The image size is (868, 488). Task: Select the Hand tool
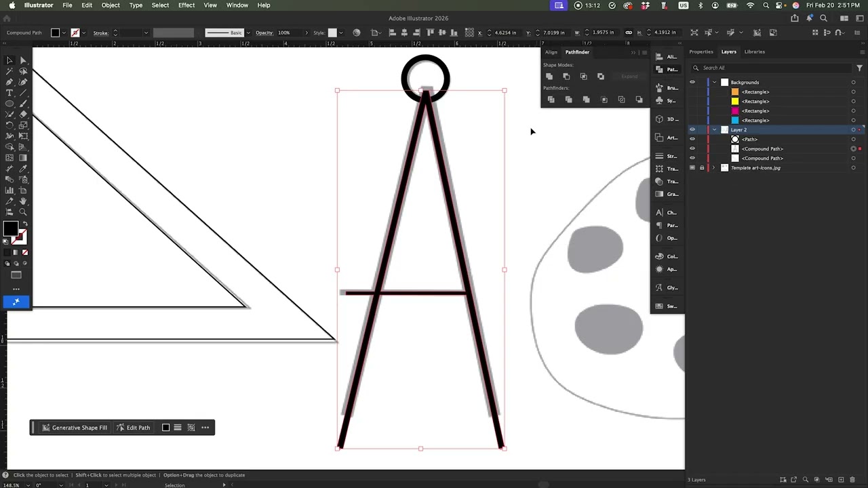tap(23, 201)
